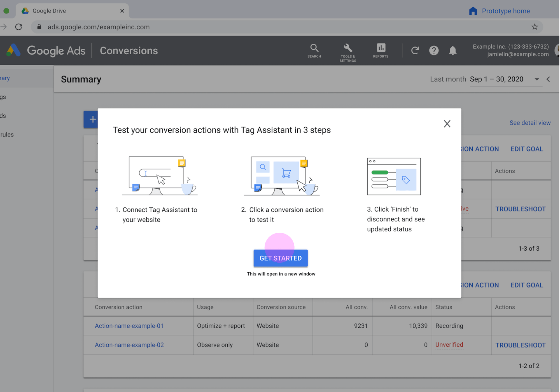
Task: Click the Sep 1 – 30, 2020 date field
Action: tap(497, 79)
